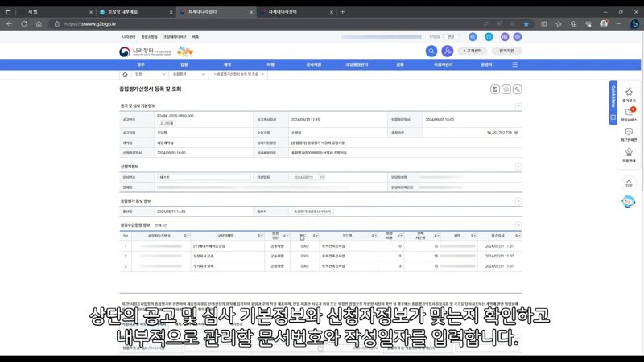This screenshot has height=362, width=644.
Task: Click notice number R24BK-0025-0890-000
Action: coord(175,116)
